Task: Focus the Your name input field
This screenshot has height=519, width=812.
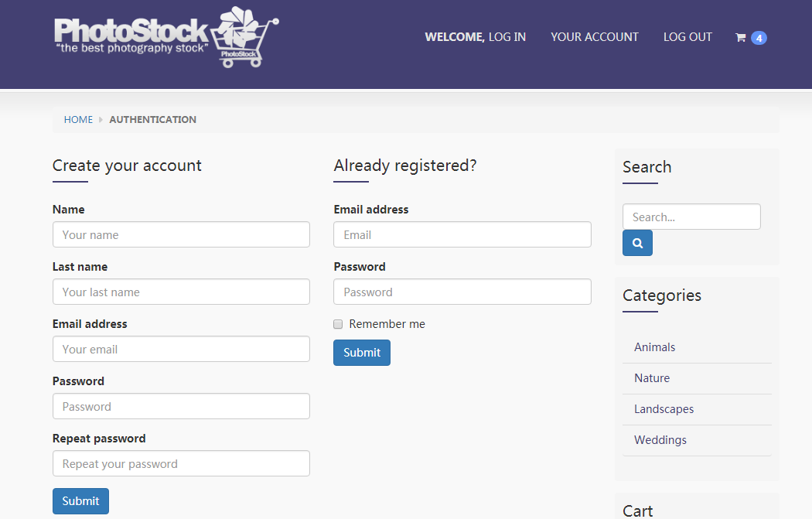Action: 181,234
